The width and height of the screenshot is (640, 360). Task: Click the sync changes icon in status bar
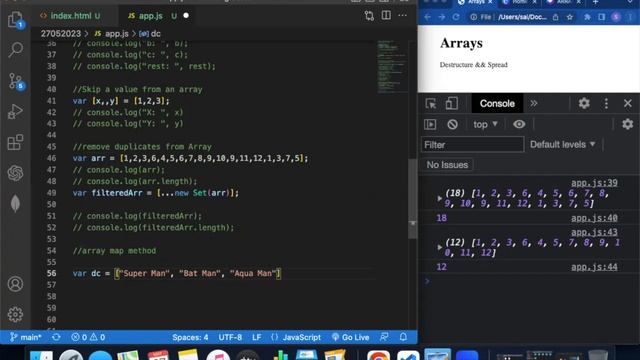pos(56,337)
